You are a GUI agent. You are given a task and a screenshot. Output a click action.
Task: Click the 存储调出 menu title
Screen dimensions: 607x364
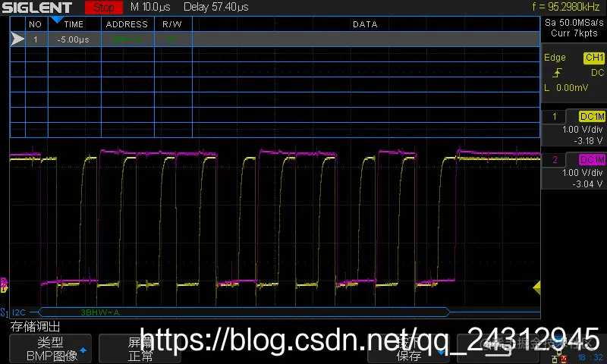(35, 327)
